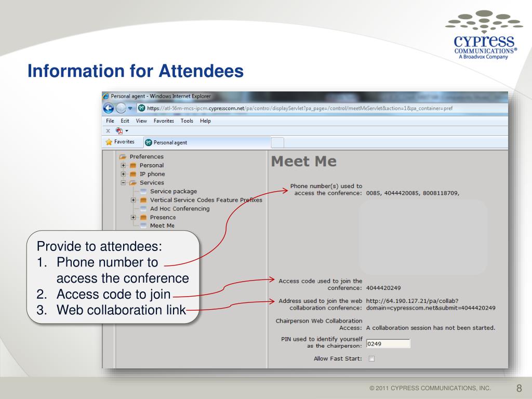Click the web collaboration address URL
Image resolution: width=532 pixels, height=399 pixels.
pos(431,304)
